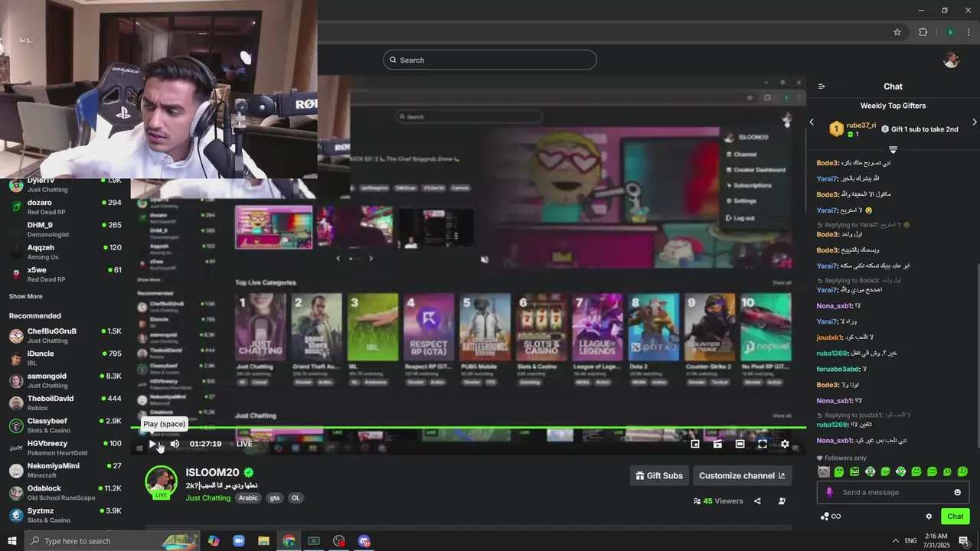Image resolution: width=980 pixels, height=551 pixels.
Task: Open recommended channel NekomiyaMimi
Action: (x=66, y=470)
